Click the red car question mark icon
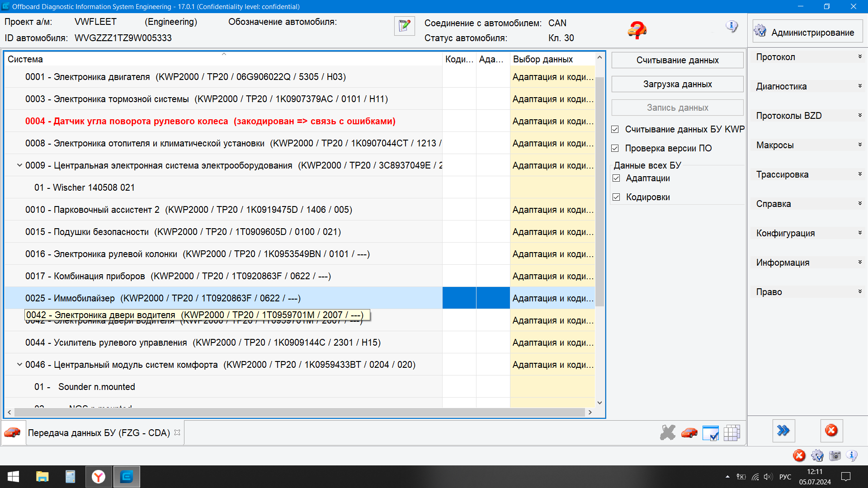Image resolution: width=868 pixels, height=488 pixels. 637,30
